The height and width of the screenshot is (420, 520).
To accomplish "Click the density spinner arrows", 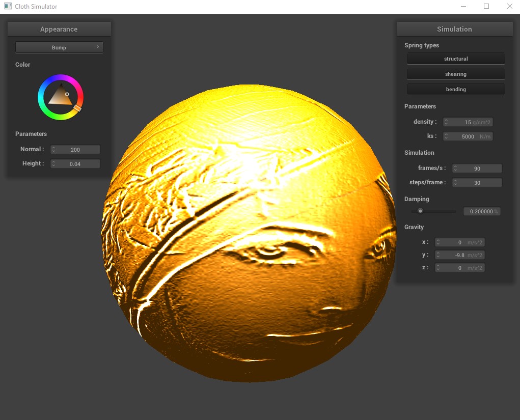I will (446, 122).
